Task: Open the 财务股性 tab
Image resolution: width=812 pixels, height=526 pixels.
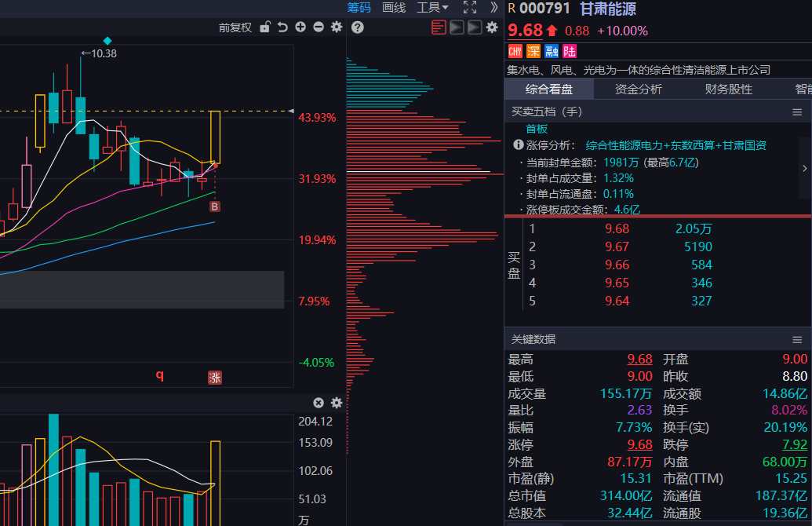Action: [x=728, y=89]
